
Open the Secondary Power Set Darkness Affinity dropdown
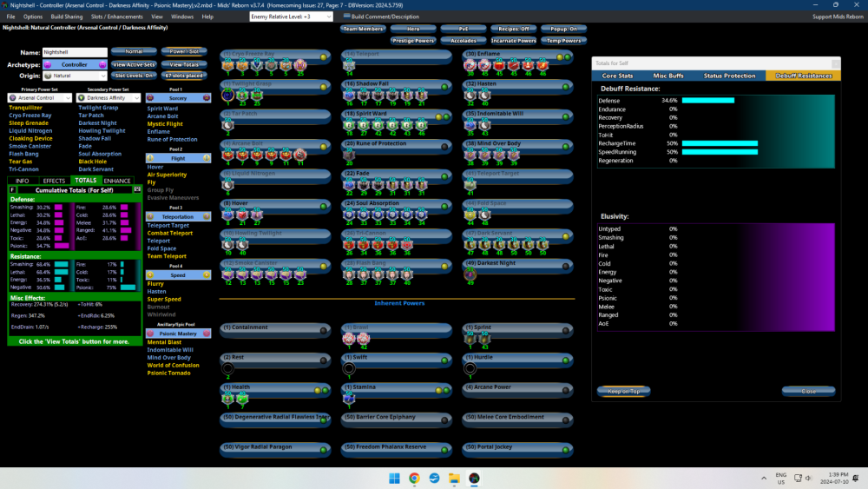[x=108, y=98]
